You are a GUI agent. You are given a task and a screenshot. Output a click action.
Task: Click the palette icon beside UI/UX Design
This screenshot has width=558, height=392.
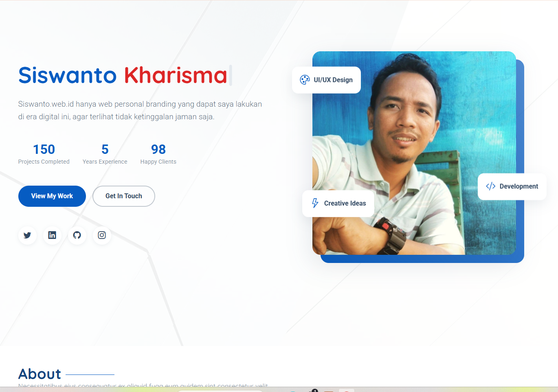[x=305, y=80]
